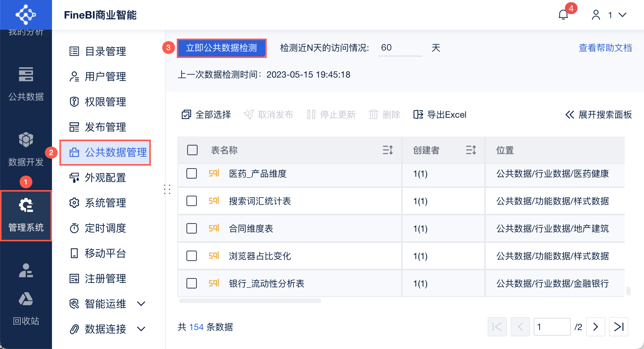Open 数据开发 cube icon in sidebar
The image size is (644, 349).
coord(26,140)
